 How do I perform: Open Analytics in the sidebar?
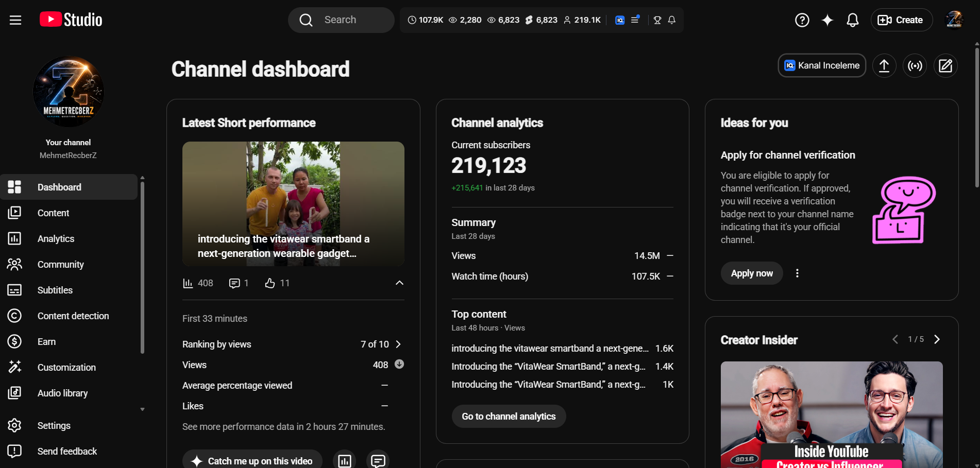[x=69, y=238]
